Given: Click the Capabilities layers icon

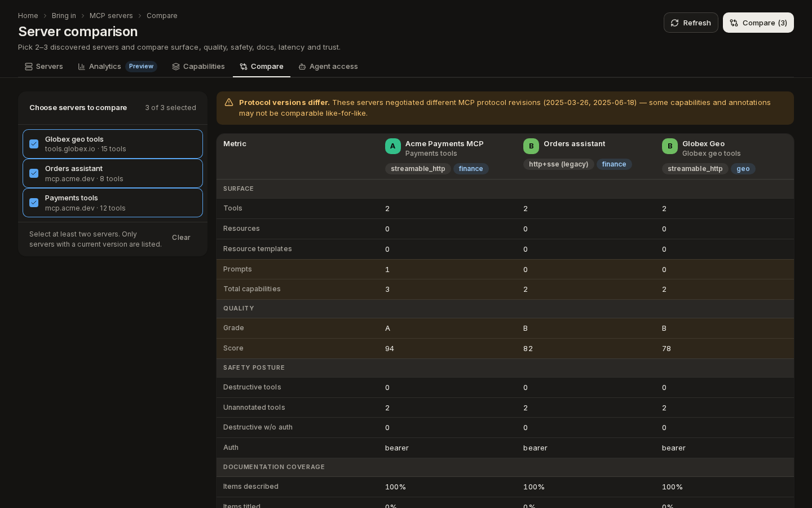Looking at the screenshot, I should pos(176,67).
